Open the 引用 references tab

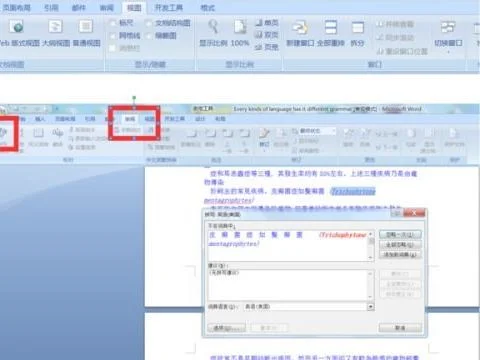pos(51,7)
